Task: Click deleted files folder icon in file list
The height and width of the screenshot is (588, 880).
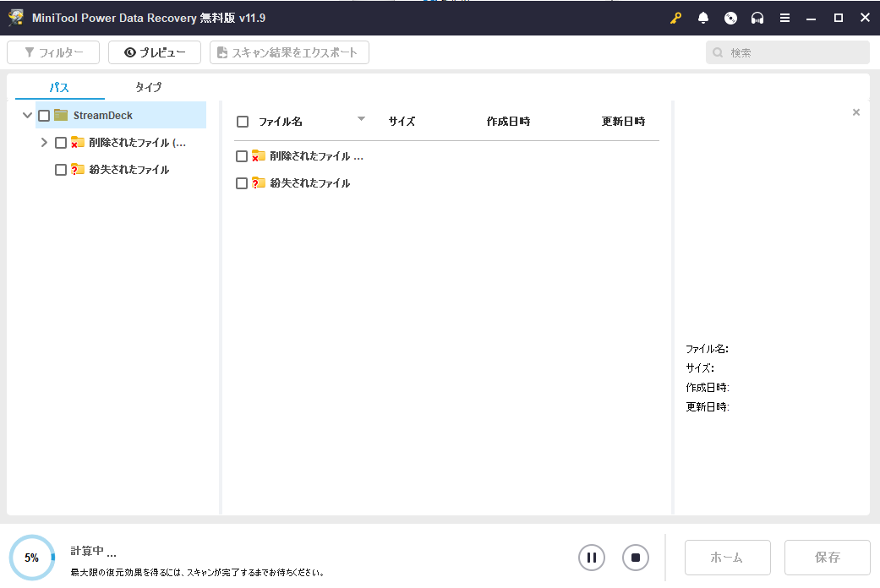Action: tap(258, 156)
